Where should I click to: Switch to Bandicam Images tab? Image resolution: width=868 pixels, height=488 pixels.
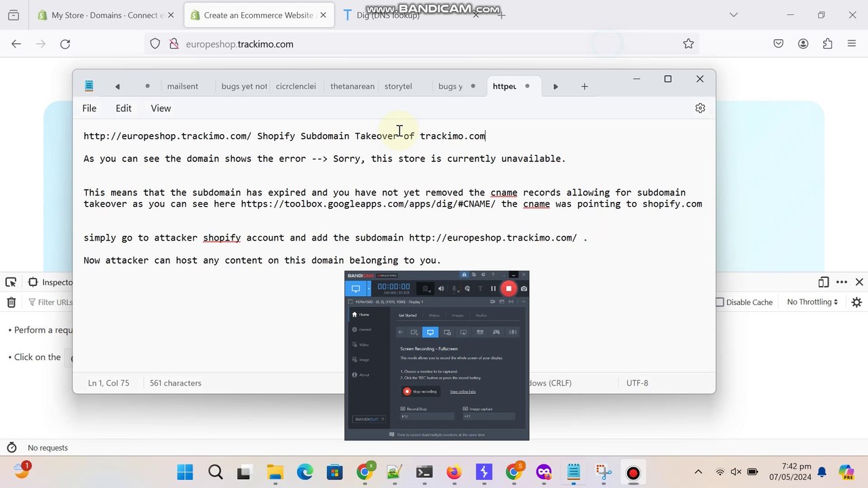(458, 315)
